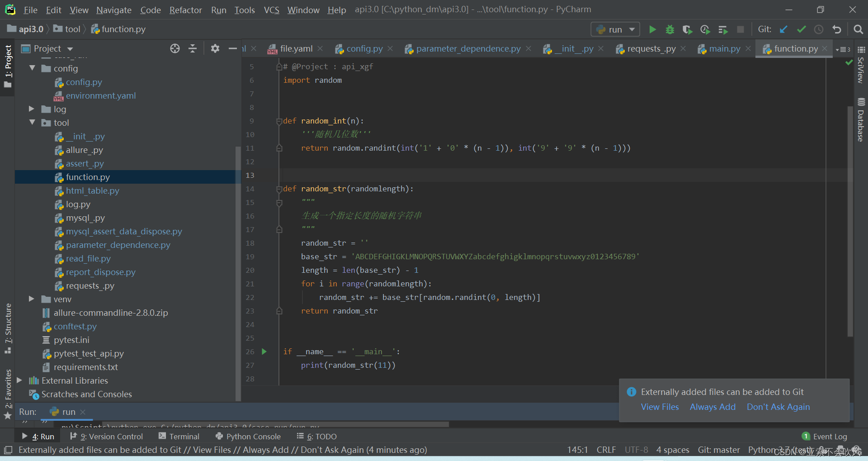The height and width of the screenshot is (461, 868).
Task: Close the run tab in Run panel
Action: [x=83, y=412]
